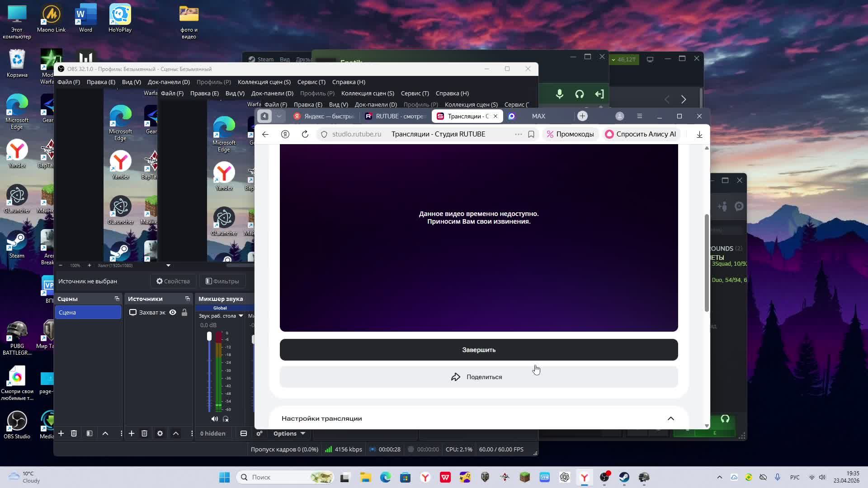Toggle lock on Захват экрана source
868x488 pixels.
(x=184, y=312)
